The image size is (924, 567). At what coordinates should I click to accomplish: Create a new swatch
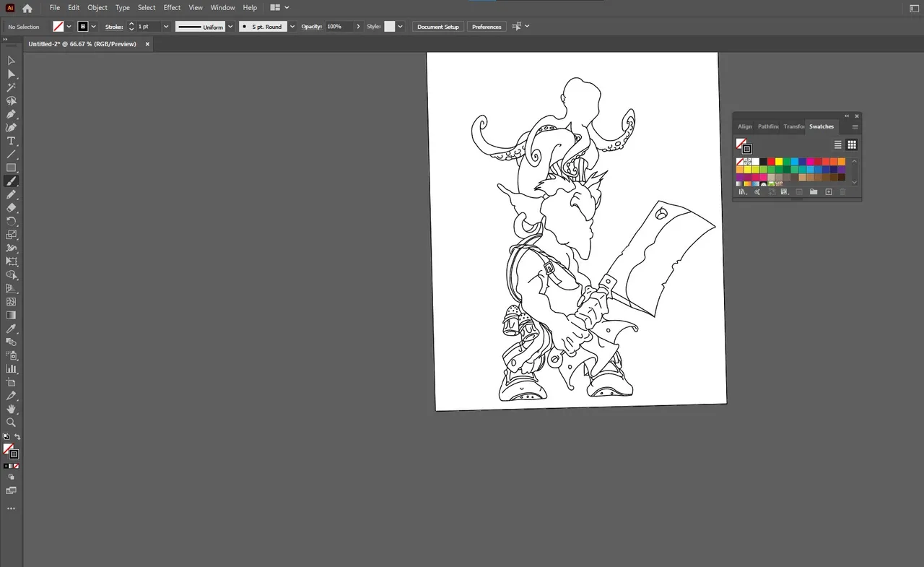(829, 191)
